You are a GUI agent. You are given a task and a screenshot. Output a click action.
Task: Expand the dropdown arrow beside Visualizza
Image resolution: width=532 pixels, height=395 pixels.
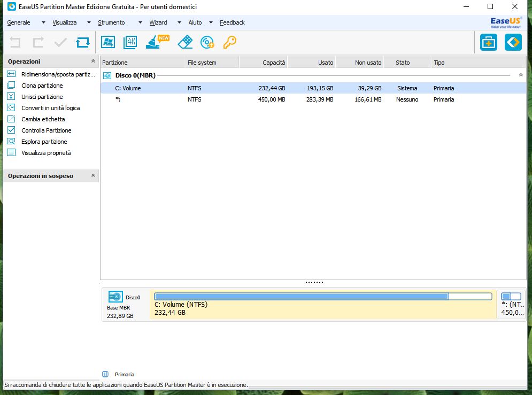[89, 23]
